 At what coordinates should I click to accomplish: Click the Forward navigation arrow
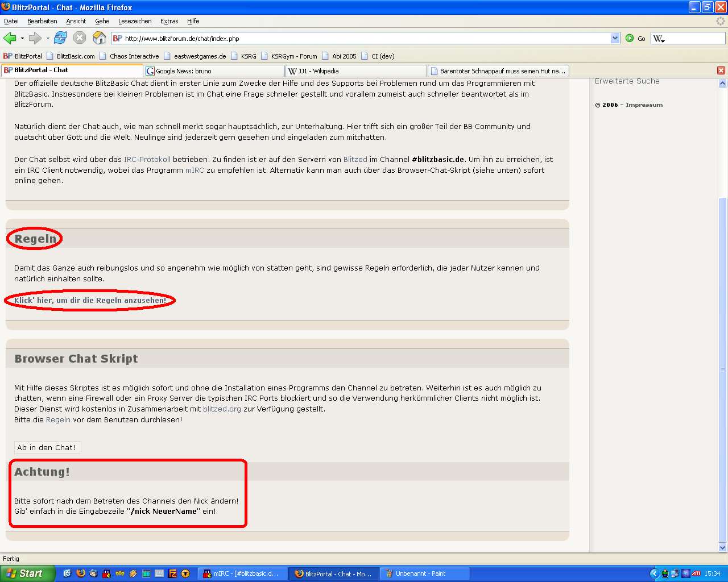coord(35,38)
